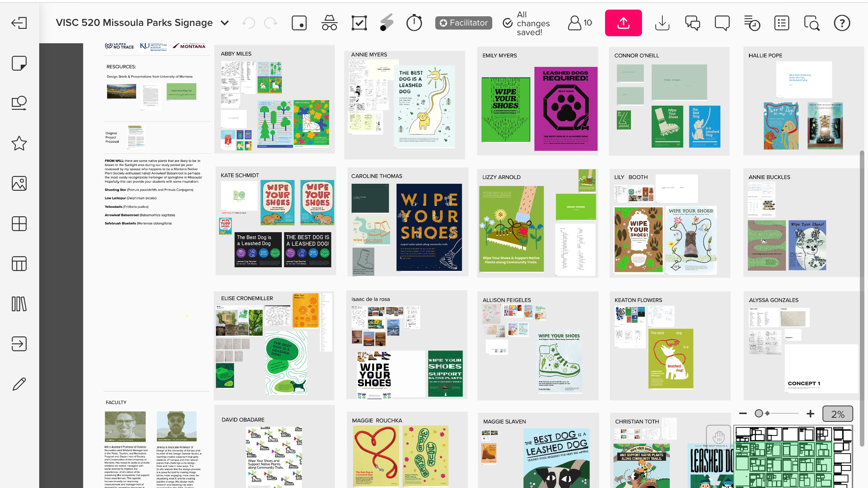Click the pink share button
Viewport: 868px width, 488px height.
(x=623, y=23)
